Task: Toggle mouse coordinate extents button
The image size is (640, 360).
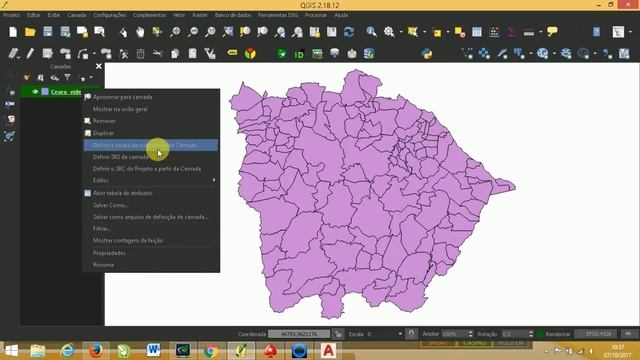Action: 338,334
